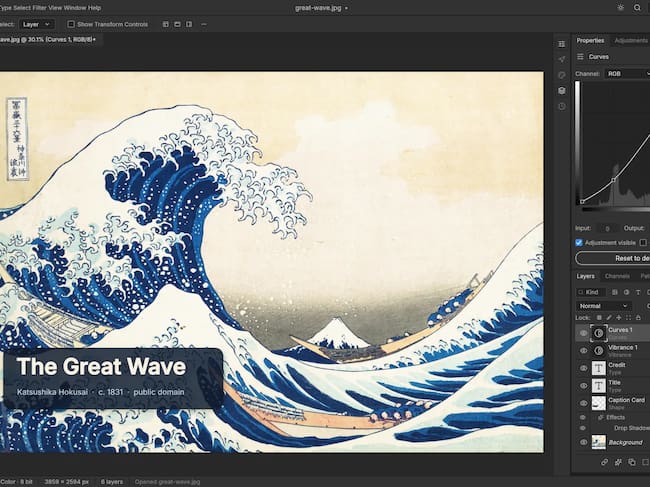
Task: Click the search magnifier icon
Action: (x=637, y=7)
